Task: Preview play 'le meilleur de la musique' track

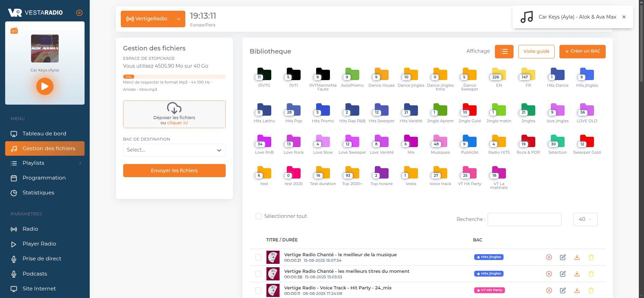Action: 549,257
